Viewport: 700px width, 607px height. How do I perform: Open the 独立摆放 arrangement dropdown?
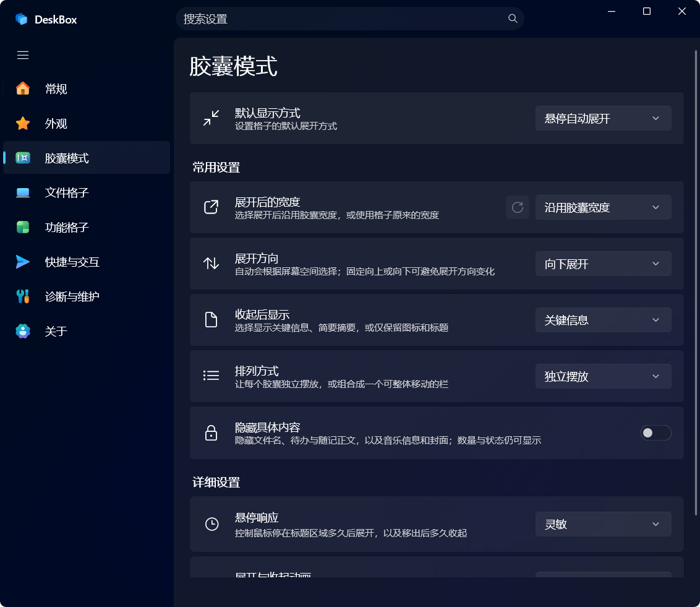coord(603,376)
